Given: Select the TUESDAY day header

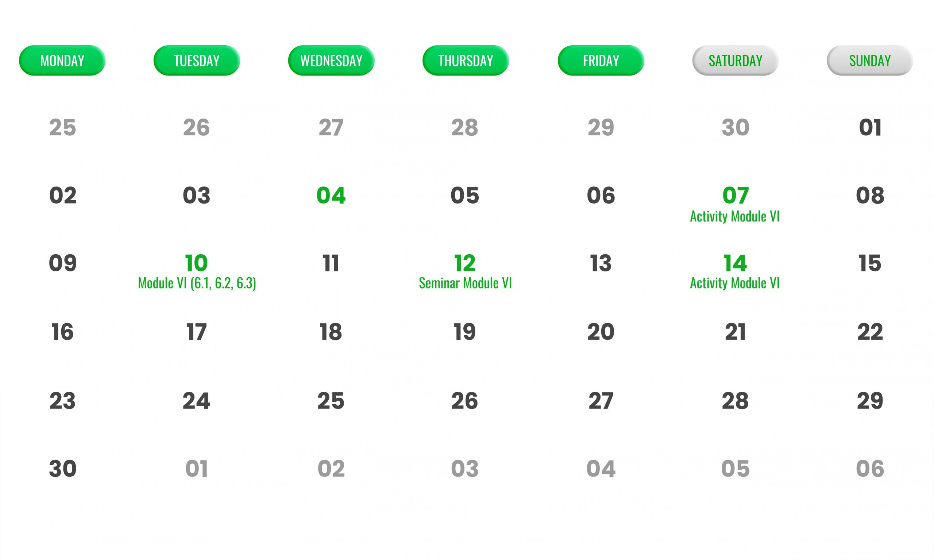Looking at the screenshot, I should [x=197, y=60].
